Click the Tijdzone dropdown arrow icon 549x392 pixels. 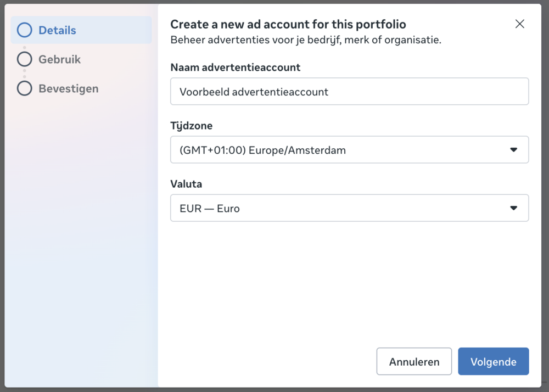(513, 150)
